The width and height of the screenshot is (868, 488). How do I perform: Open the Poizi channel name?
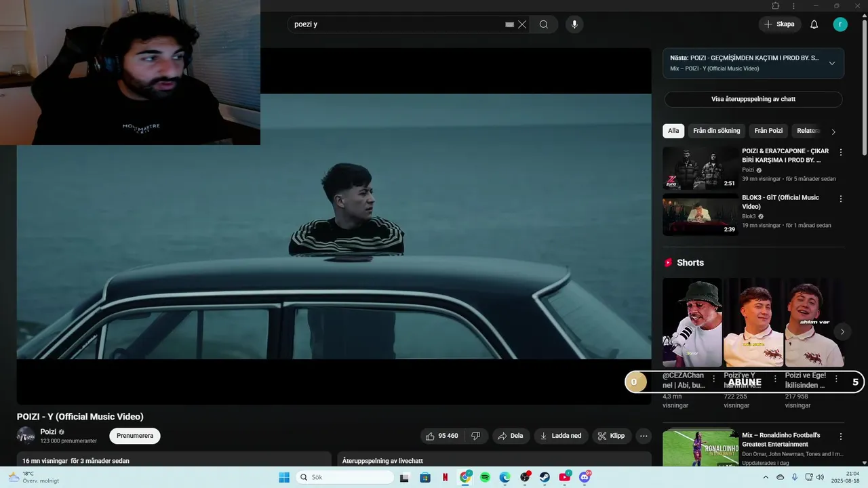[x=48, y=432]
